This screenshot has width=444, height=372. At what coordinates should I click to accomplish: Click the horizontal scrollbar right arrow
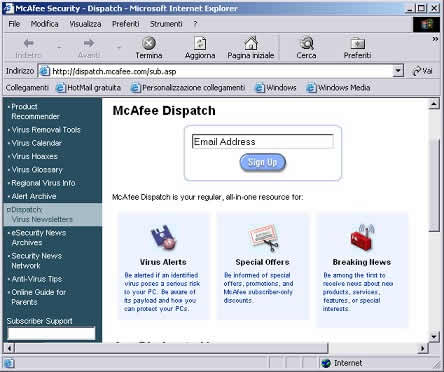coord(423,349)
